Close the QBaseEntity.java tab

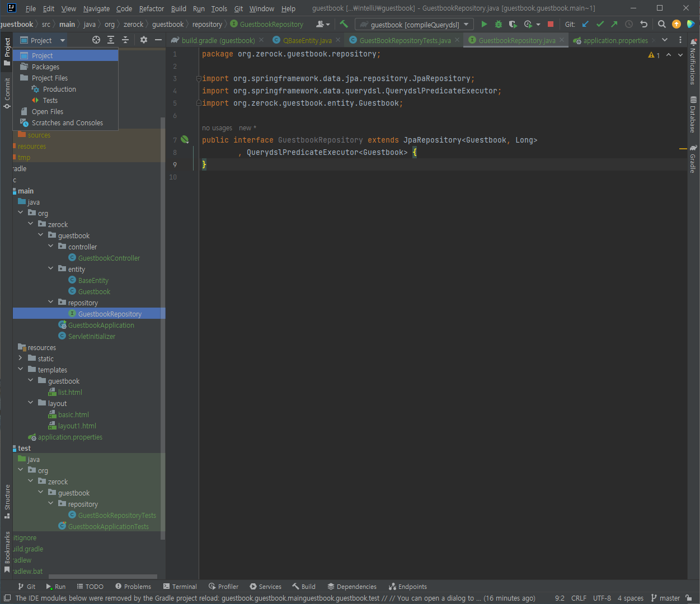[337, 40]
